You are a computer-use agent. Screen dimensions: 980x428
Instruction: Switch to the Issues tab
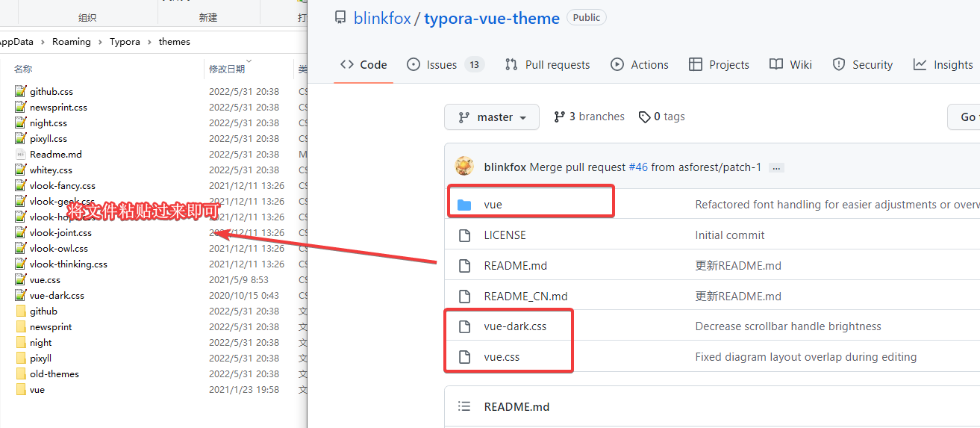(x=446, y=65)
